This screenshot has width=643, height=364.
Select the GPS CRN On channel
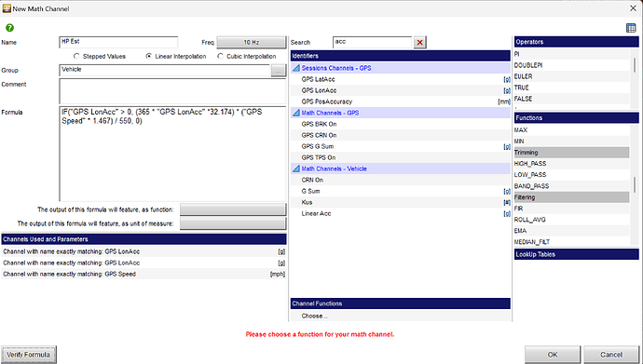coord(400,135)
